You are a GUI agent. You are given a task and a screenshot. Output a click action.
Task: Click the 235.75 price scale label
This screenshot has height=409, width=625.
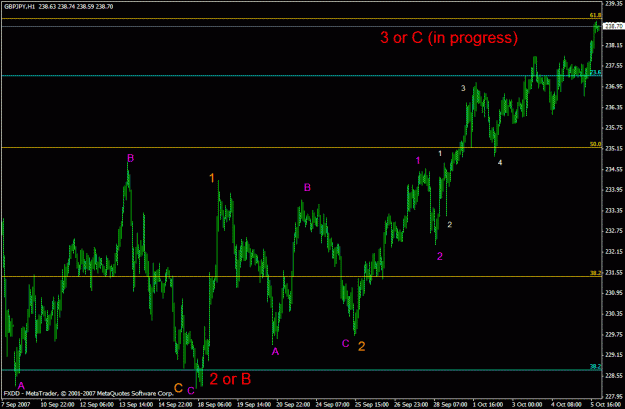point(614,128)
